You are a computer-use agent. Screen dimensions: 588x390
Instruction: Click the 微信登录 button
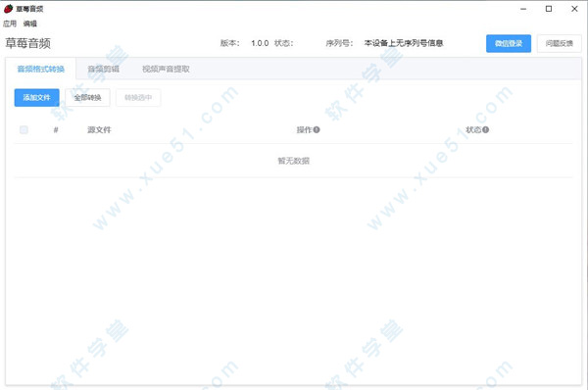(x=509, y=43)
